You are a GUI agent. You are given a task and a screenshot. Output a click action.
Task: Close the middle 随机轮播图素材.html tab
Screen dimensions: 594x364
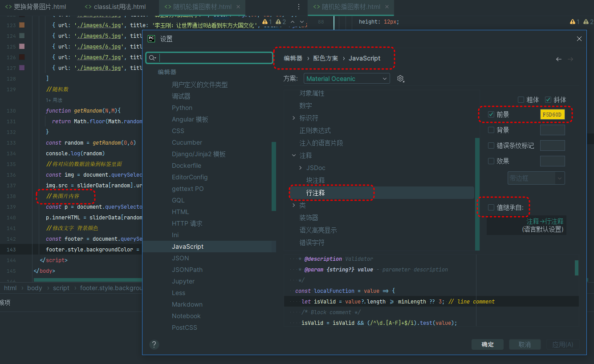click(x=238, y=7)
